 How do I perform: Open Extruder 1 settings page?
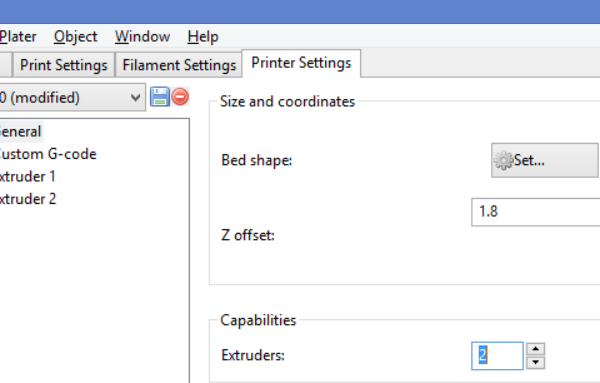click(28, 177)
